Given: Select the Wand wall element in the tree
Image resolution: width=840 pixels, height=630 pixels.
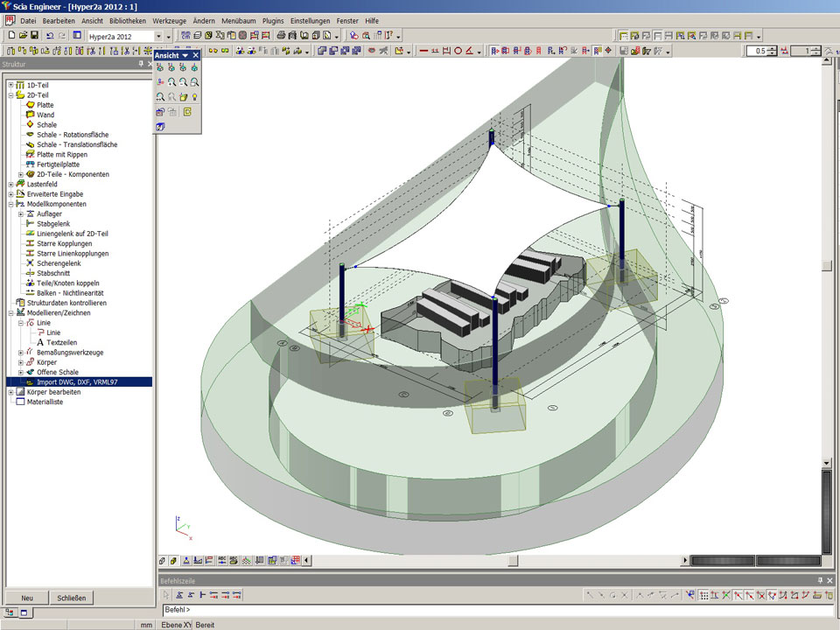Looking at the screenshot, I should pos(45,115).
